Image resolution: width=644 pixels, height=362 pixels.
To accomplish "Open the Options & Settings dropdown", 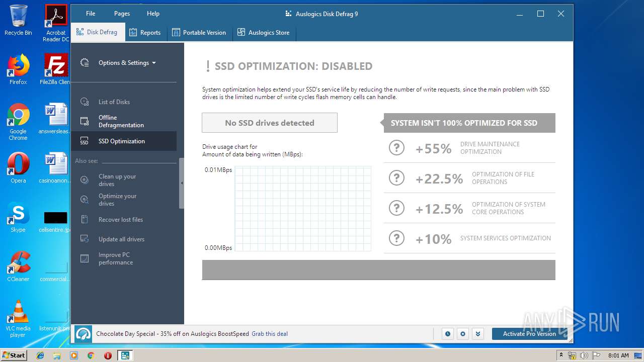I will (x=127, y=63).
